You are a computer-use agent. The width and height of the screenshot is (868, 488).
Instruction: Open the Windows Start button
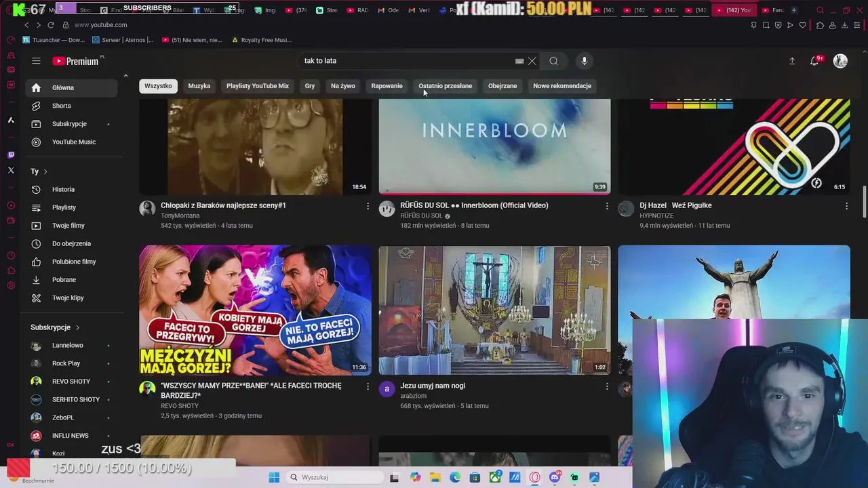(274, 477)
